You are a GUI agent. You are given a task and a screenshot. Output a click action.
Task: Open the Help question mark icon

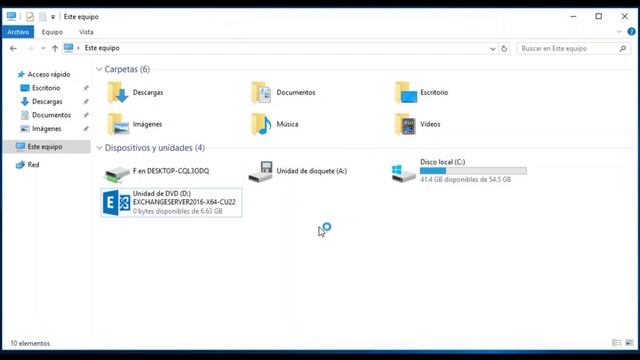tap(631, 31)
